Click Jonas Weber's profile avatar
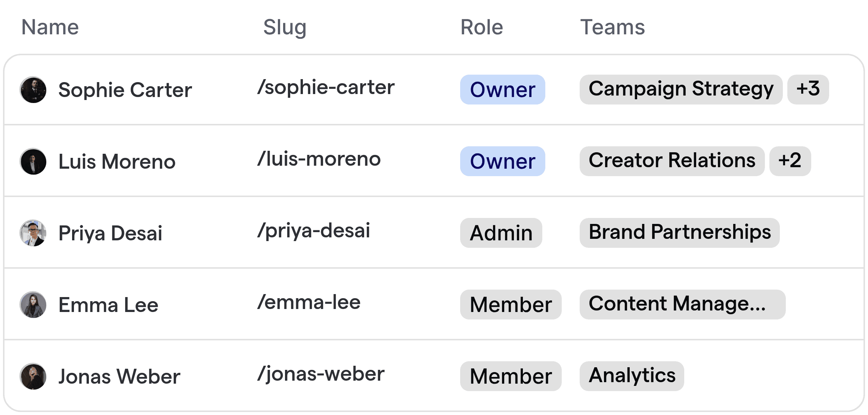Screen dimensions: 868x415 point(33,376)
